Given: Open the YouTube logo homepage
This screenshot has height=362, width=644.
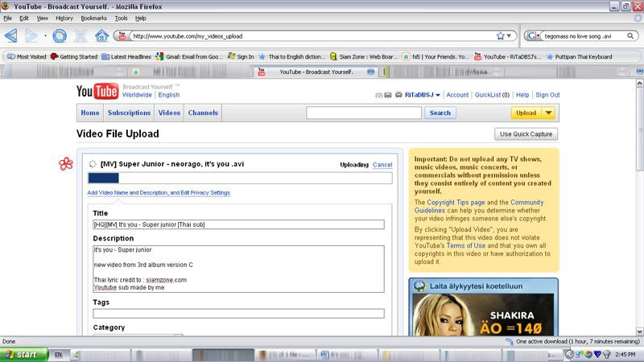Looking at the screenshot, I should (x=97, y=91).
